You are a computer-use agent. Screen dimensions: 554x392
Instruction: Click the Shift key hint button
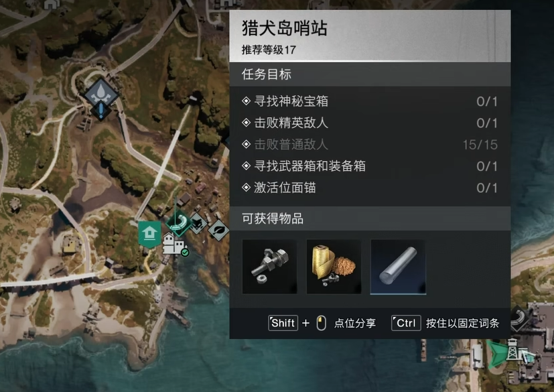283,323
